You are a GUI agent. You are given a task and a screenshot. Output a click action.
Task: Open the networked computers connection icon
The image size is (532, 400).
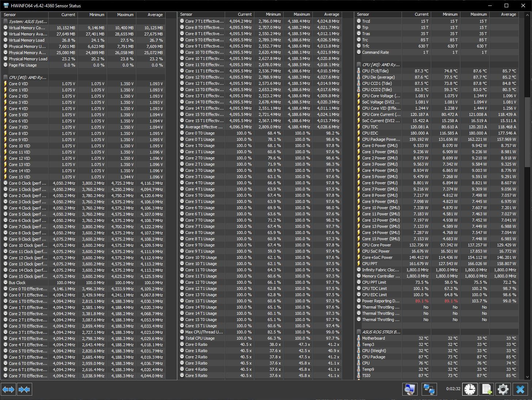429,389
